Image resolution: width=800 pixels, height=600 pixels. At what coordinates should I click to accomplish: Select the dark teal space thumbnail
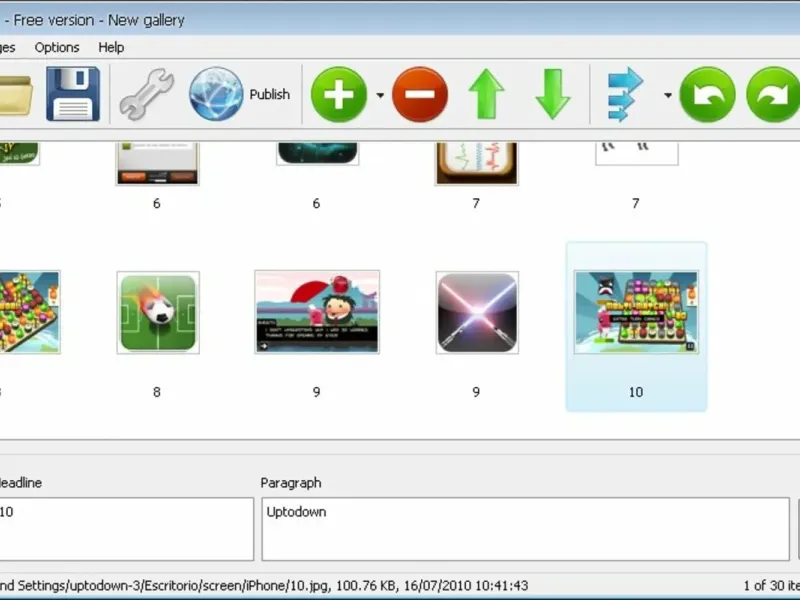point(317,154)
